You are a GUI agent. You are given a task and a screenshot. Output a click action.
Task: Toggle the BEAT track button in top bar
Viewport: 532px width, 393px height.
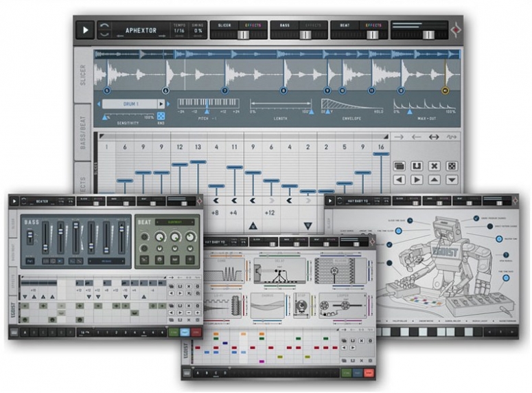(345, 25)
